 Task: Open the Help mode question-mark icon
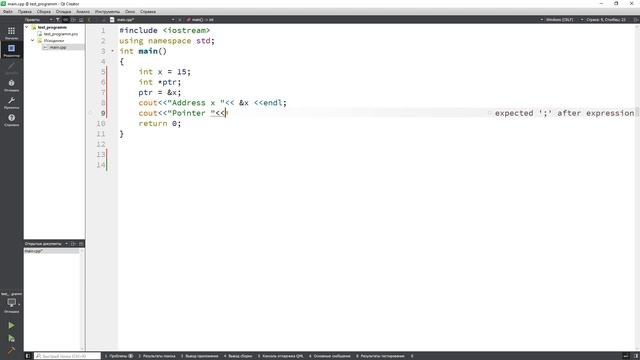[11, 118]
